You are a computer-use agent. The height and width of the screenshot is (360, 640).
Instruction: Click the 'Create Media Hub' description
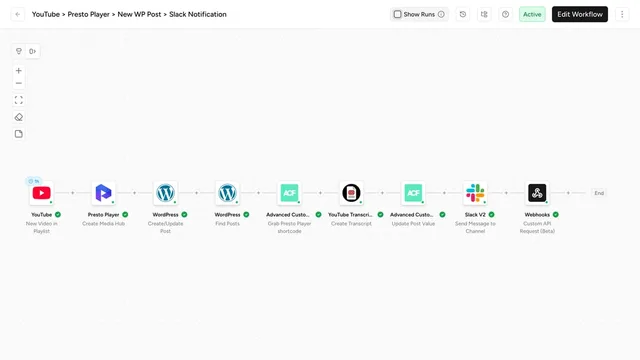click(103, 224)
